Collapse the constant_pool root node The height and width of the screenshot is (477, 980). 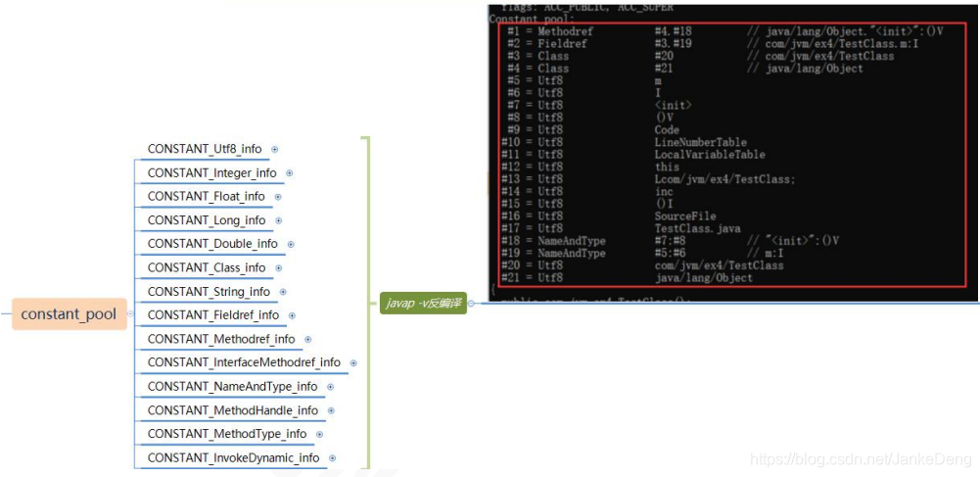click(130, 313)
